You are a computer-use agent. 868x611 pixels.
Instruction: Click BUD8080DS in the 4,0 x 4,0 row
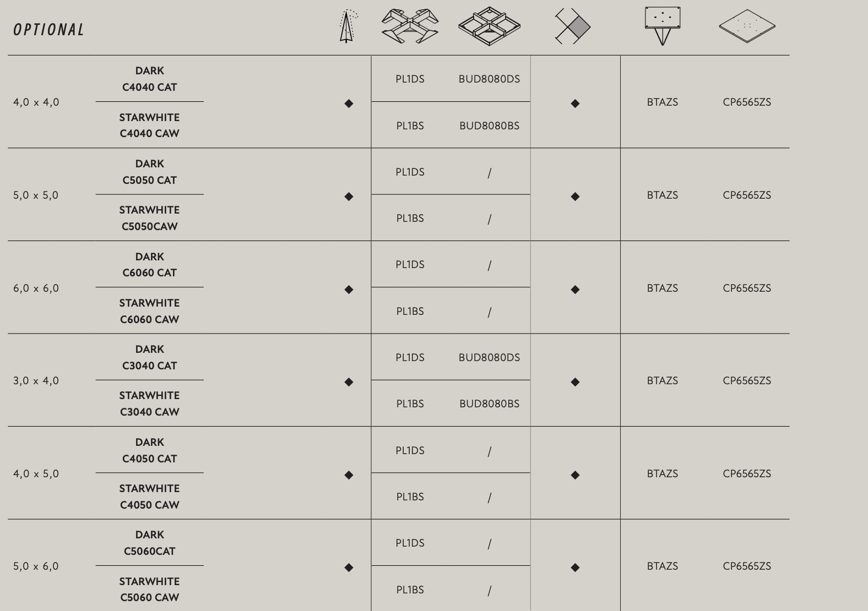(x=489, y=79)
